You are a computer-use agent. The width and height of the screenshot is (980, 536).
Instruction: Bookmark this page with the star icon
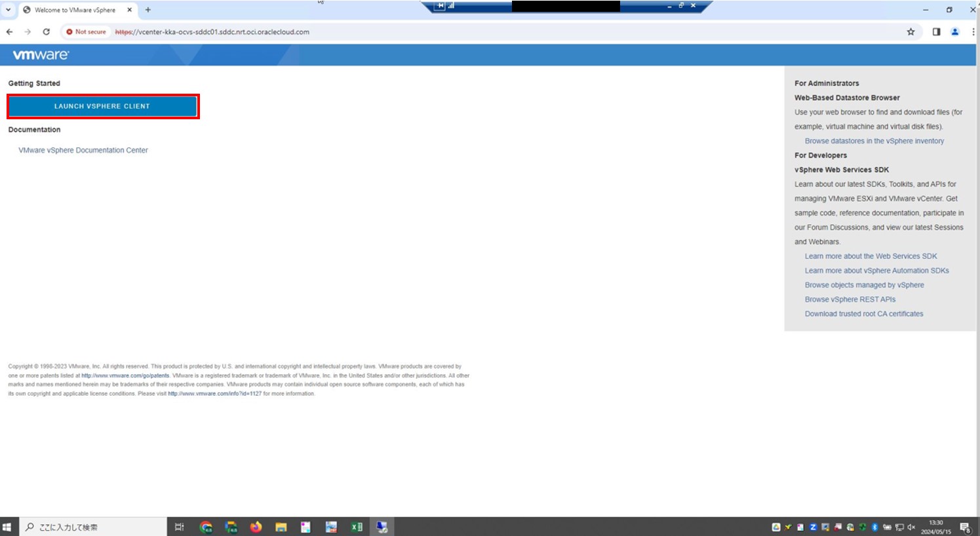point(911,31)
